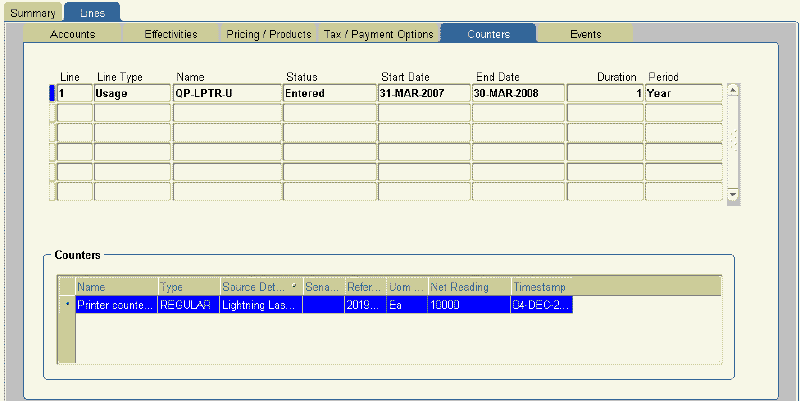Open the Events sub-tab

pos(585,34)
